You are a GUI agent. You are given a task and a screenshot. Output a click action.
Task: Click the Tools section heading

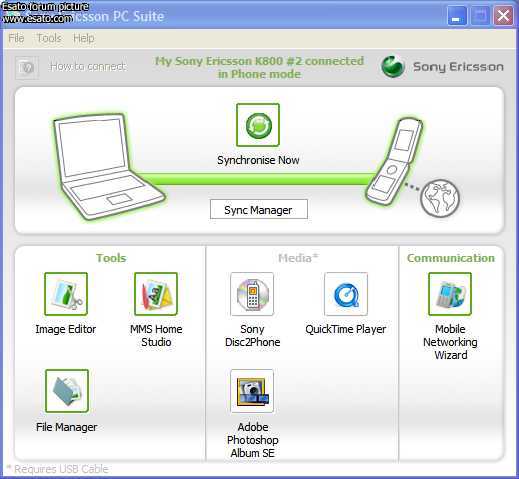pyautogui.click(x=111, y=258)
